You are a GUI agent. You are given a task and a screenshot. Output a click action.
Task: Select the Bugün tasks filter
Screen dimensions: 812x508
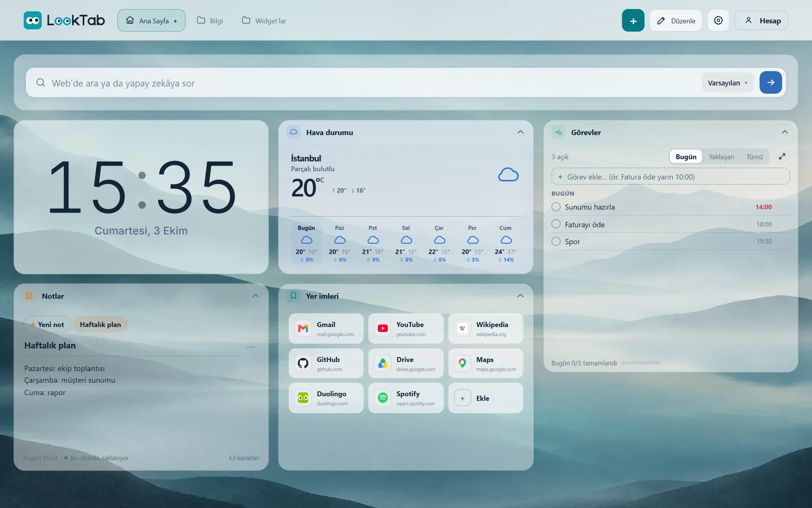(686, 157)
